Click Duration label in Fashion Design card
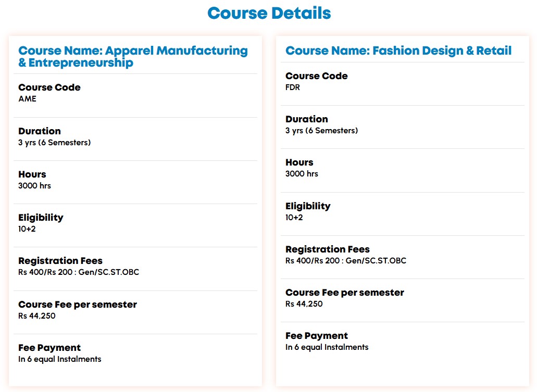537x392 pixels. [306, 119]
